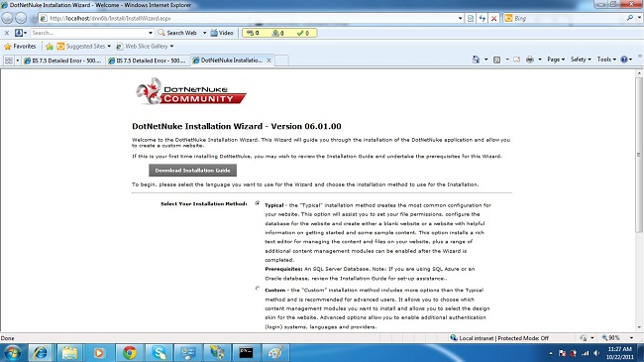This screenshot has height=362, width=644.
Task: Click Local intranet Protected Mode status
Action: [x=499, y=338]
